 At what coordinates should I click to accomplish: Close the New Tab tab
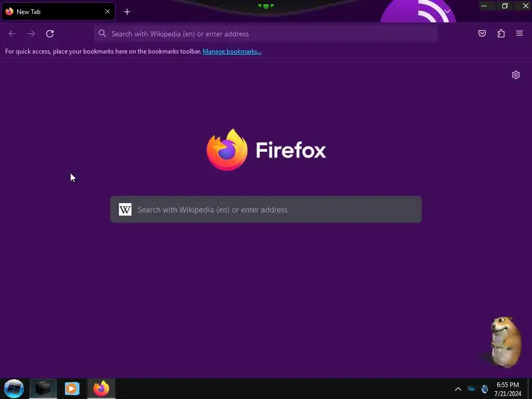pyautogui.click(x=108, y=11)
